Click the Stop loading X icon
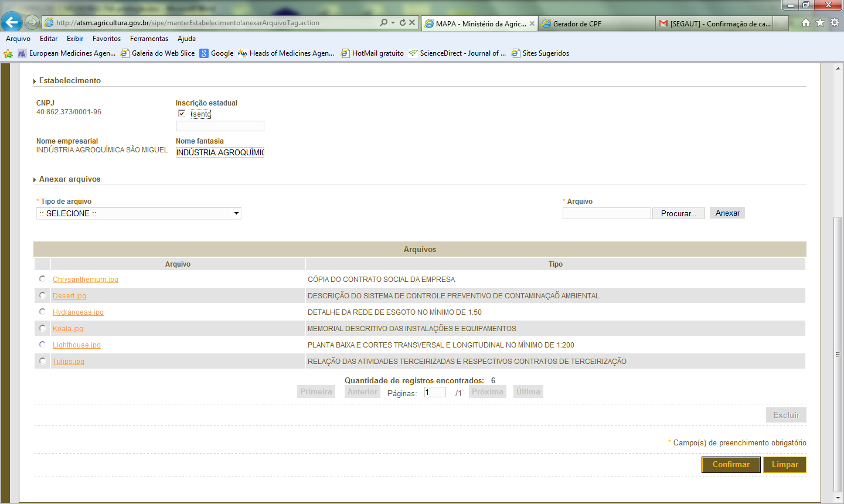 click(x=412, y=22)
